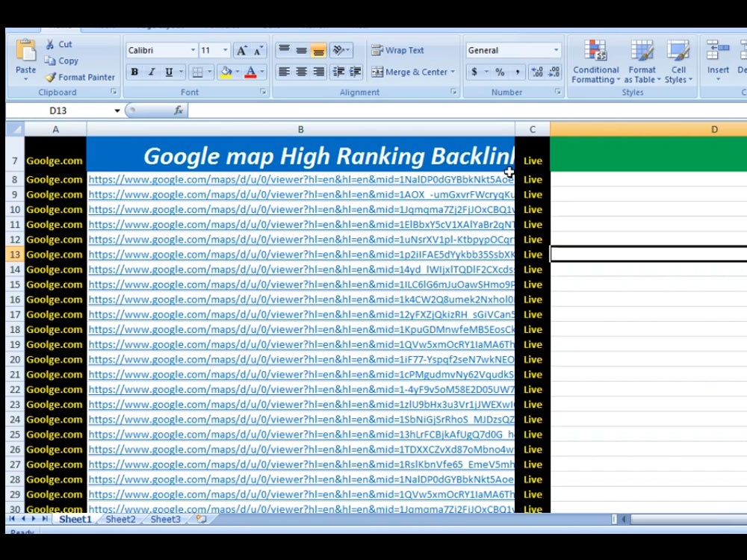Open the Name Box dropdown arrow
Image resolution: width=747 pixels, height=560 pixels.
click(x=117, y=111)
